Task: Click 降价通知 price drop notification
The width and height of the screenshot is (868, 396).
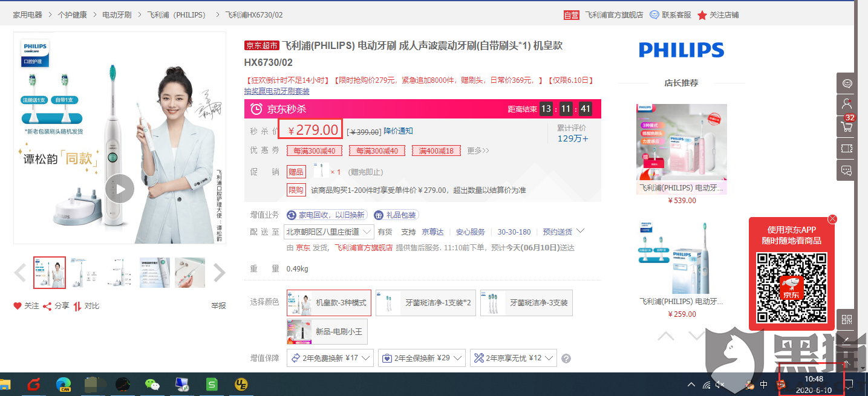Action: pyautogui.click(x=399, y=131)
